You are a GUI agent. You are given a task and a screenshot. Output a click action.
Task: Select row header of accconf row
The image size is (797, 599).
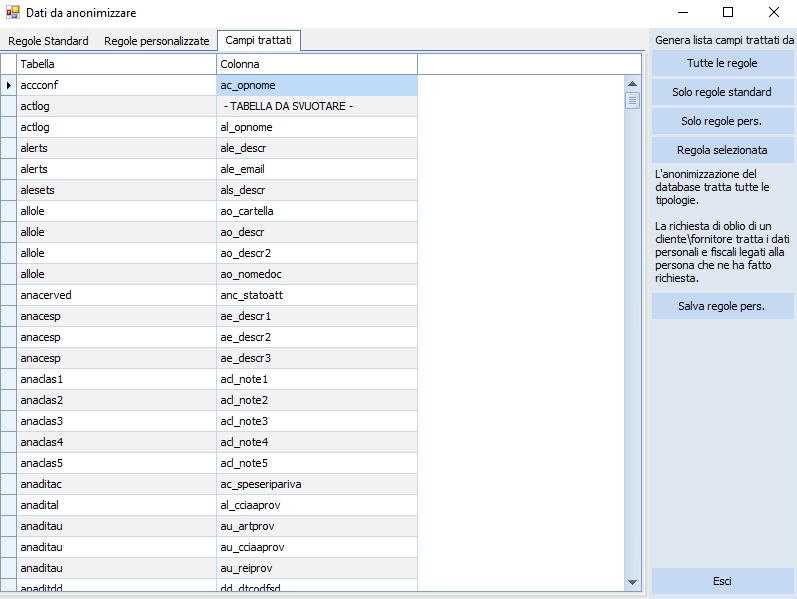click(8, 86)
